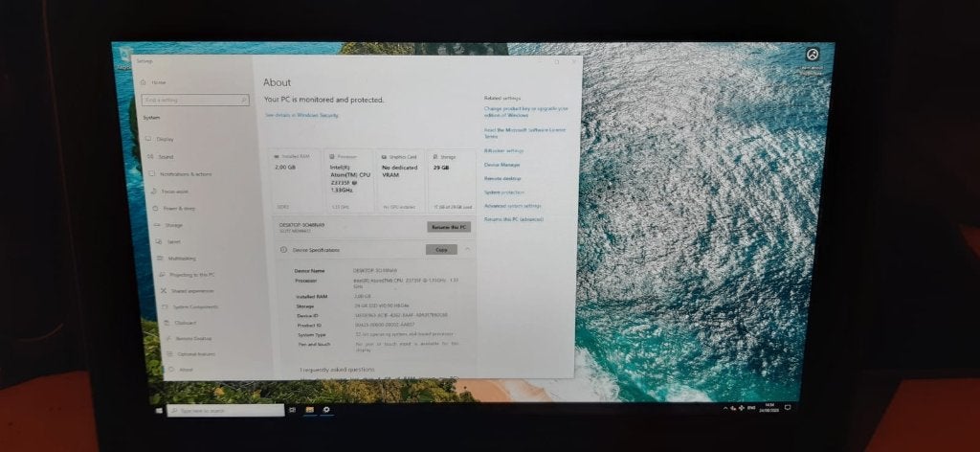Image resolution: width=980 pixels, height=452 pixels.
Task: Collapse the Device Specifications section
Action: coord(467,249)
